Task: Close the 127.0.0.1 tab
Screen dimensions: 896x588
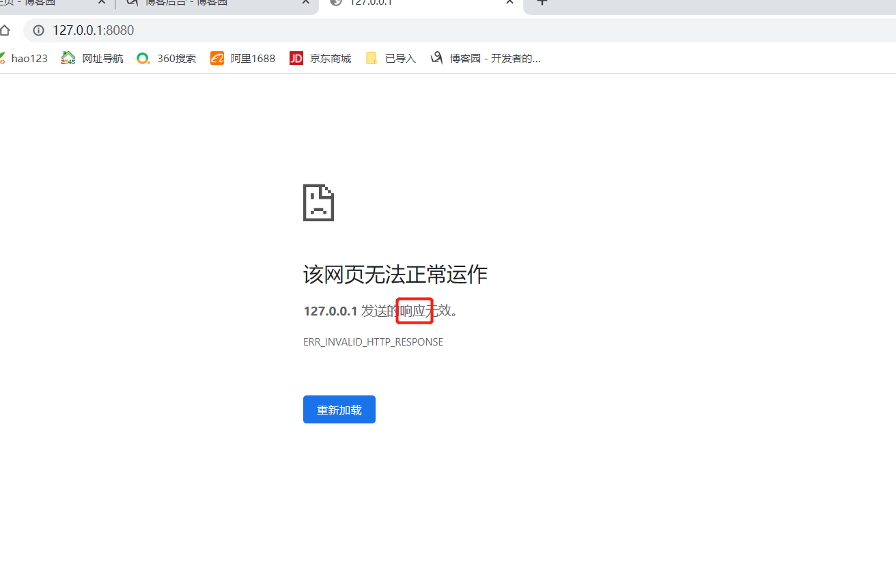Action: [509, 2]
